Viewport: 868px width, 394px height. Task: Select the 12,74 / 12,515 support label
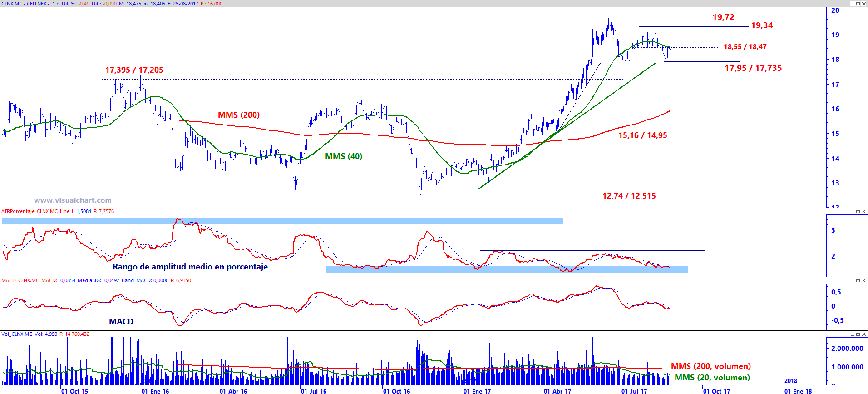pos(629,196)
